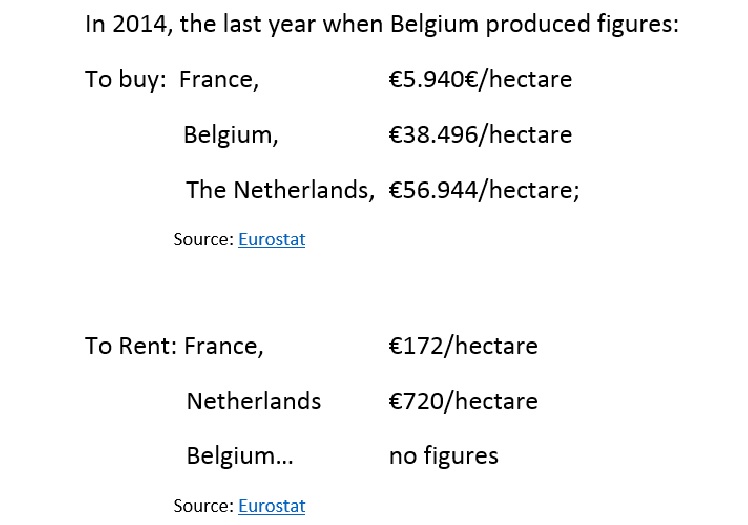This screenshot has width=748, height=525.
Task: Click Netherlands in the rent list
Action: click(x=254, y=401)
